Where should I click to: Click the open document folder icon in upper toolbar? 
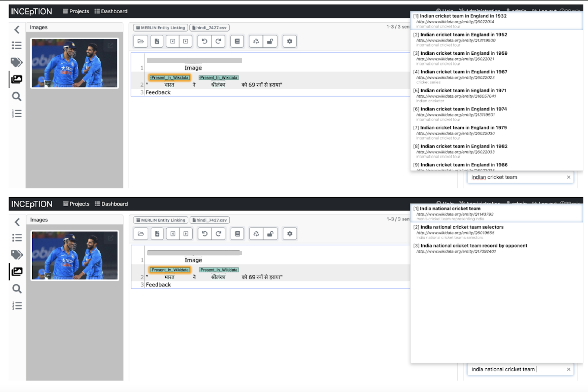[141, 41]
